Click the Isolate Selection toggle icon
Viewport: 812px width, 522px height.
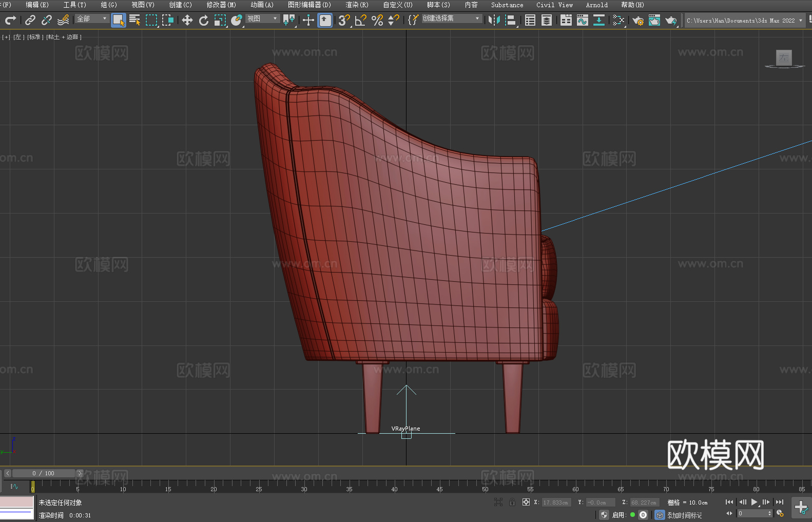coord(498,502)
